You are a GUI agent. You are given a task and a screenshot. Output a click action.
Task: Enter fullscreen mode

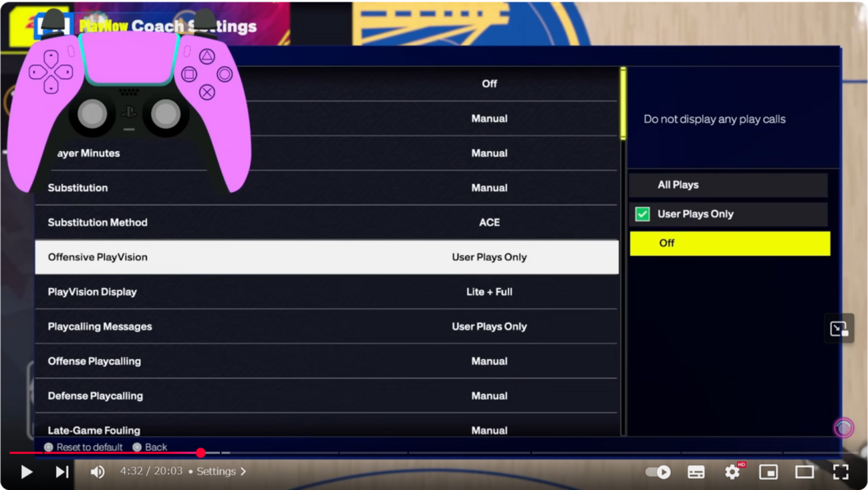841,472
